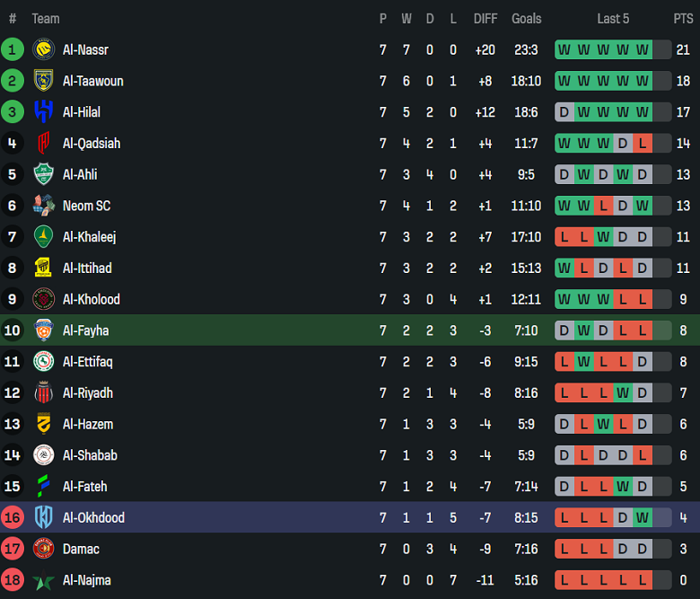This screenshot has height=599, width=700.
Task: Click the Goals column header
Action: [x=527, y=19]
